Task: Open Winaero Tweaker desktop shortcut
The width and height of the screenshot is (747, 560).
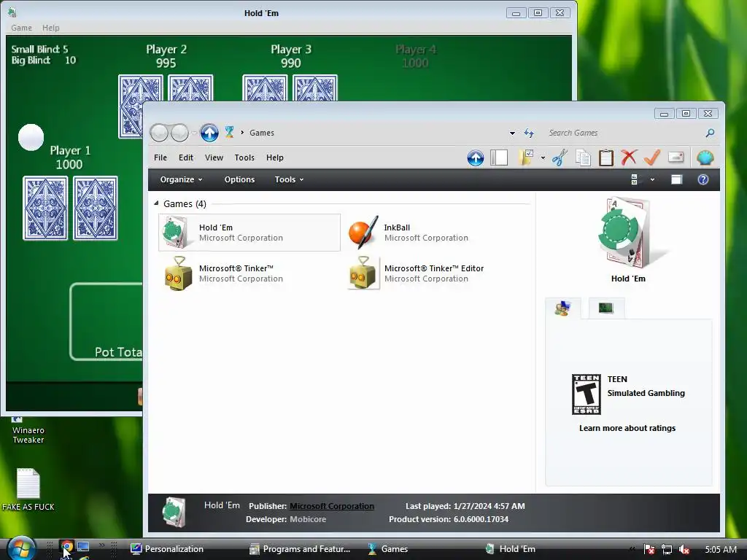Action: pos(28,430)
